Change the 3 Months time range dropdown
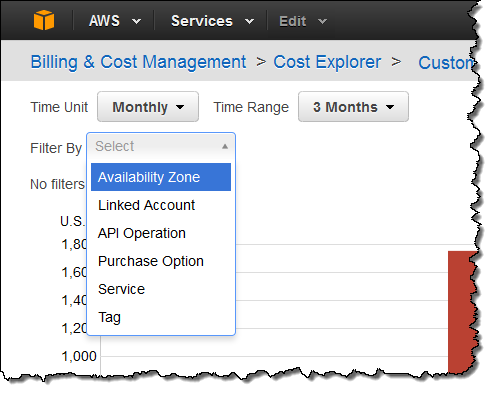This screenshot has height=394, width=495. coord(353,107)
